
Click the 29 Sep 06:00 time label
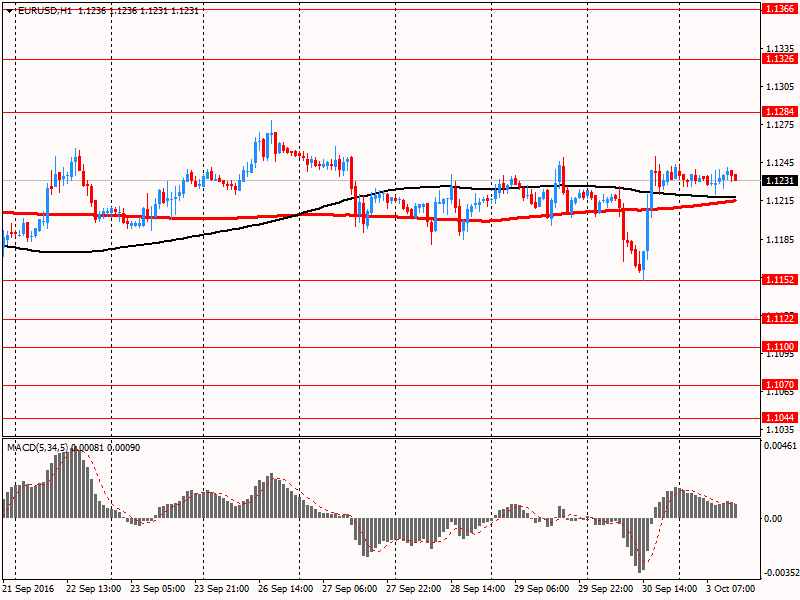[x=541, y=589]
